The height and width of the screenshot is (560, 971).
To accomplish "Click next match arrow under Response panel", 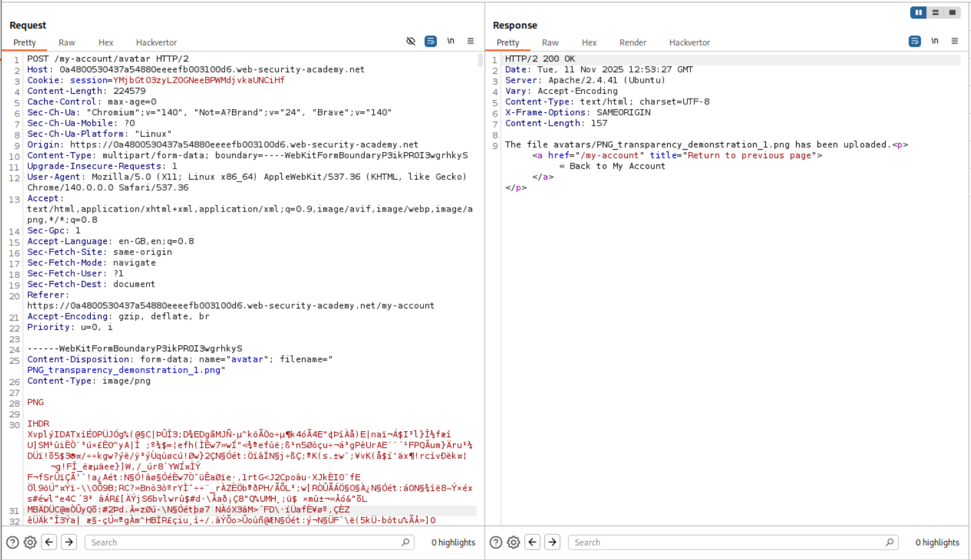I will pyautogui.click(x=552, y=542).
